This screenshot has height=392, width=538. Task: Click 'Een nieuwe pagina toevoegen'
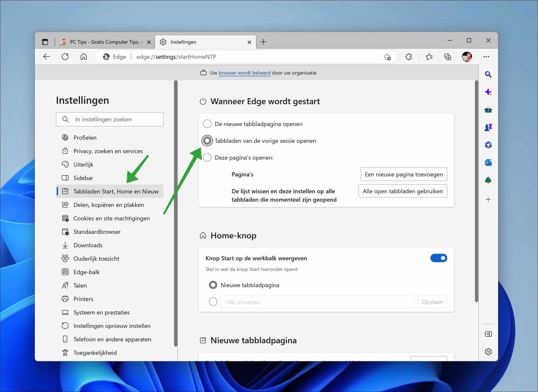[x=404, y=174]
